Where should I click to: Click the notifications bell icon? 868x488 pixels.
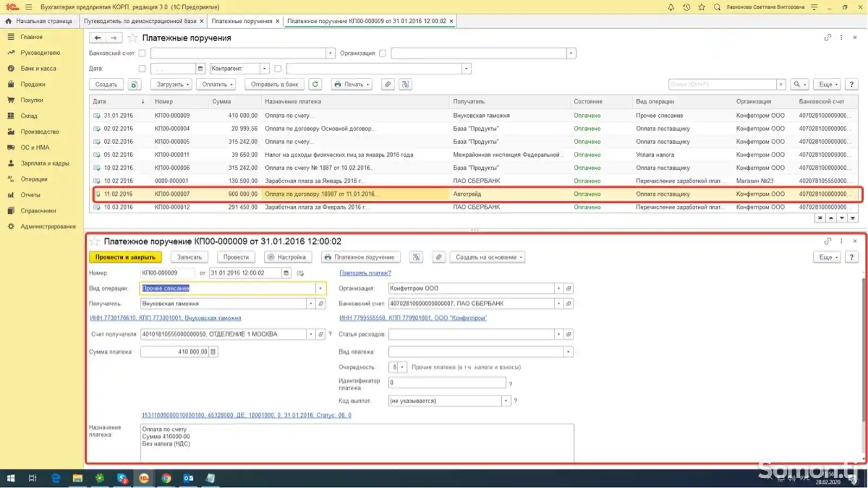pyautogui.click(x=671, y=7)
